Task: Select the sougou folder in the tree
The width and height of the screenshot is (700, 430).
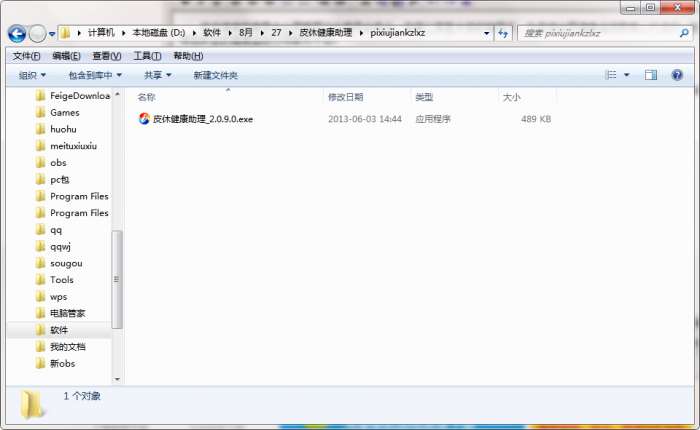Action: point(66,263)
